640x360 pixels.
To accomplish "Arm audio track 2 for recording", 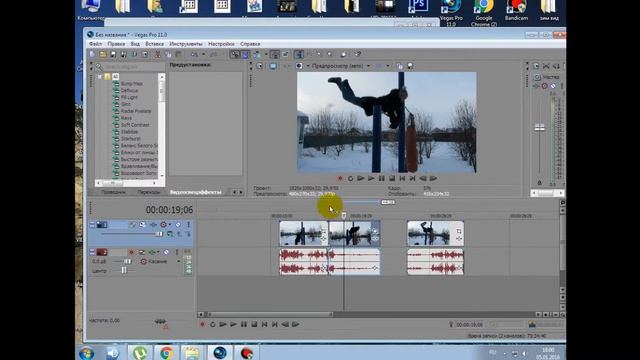I will [131, 252].
